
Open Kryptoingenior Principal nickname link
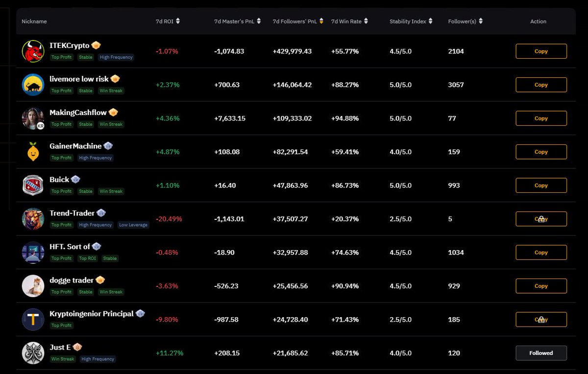tap(92, 313)
